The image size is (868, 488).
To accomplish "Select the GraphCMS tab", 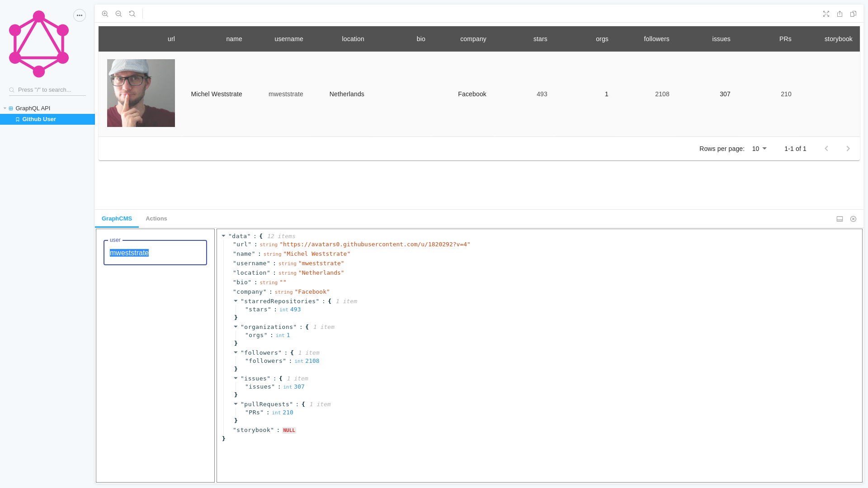I will tap(117, 219).
